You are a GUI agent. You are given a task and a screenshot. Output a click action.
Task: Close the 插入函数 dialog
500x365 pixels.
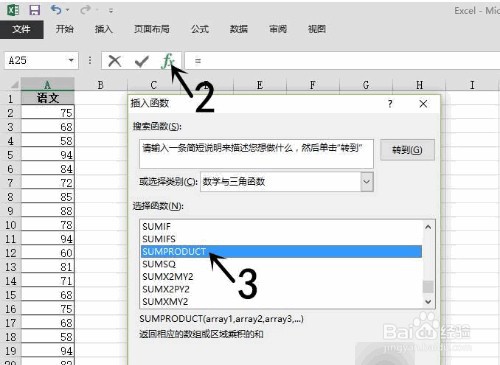pyautogui.click(x=423, y=104)
